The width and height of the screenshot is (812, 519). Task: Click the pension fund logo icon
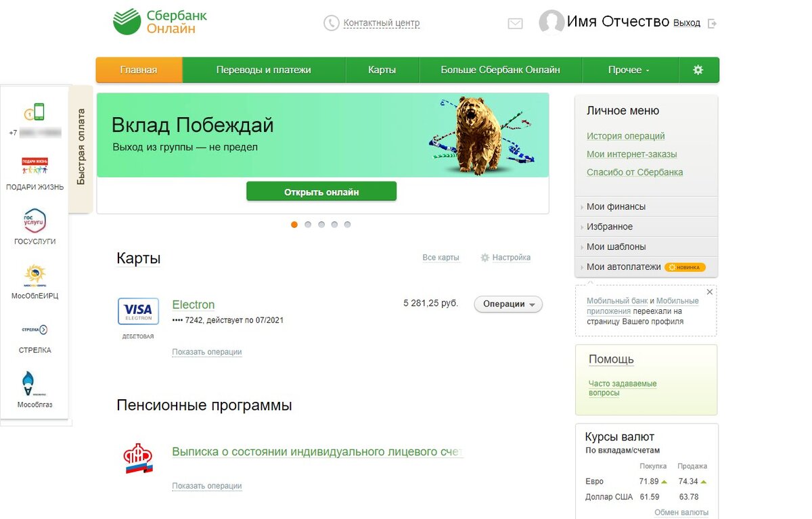tap(138, 458)
